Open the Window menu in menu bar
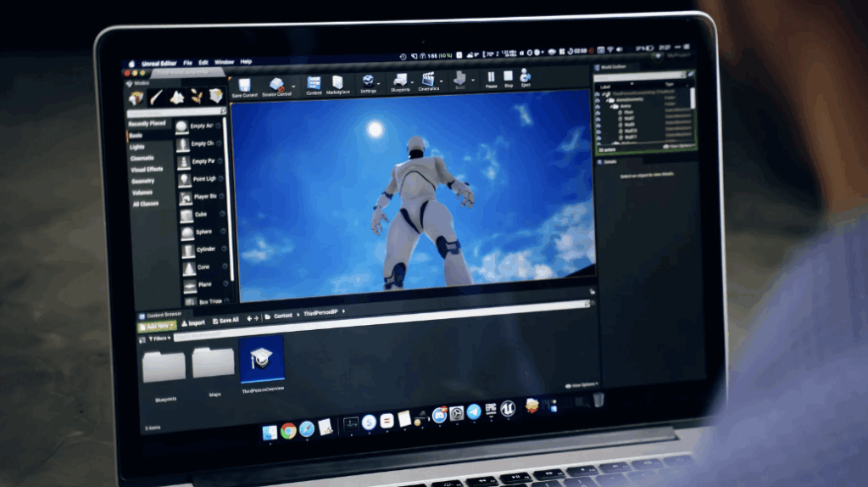 tap(224, 62)
